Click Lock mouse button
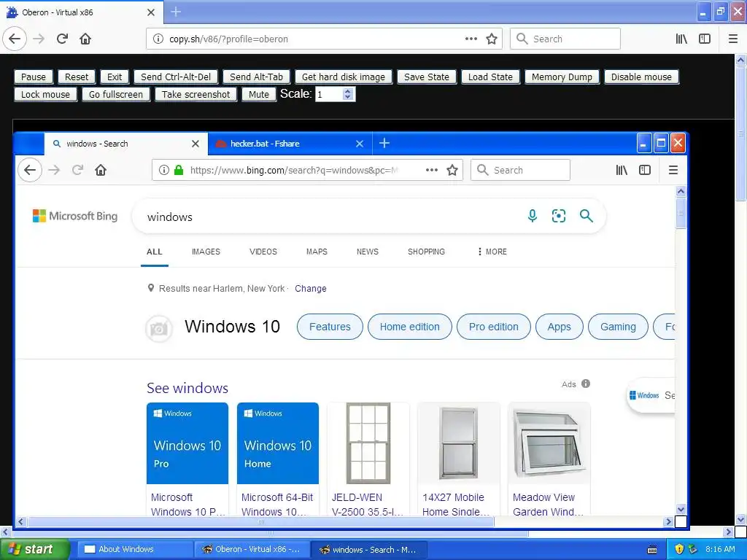The width and height of the screenshot is (747, 560). tap(45, 94)
